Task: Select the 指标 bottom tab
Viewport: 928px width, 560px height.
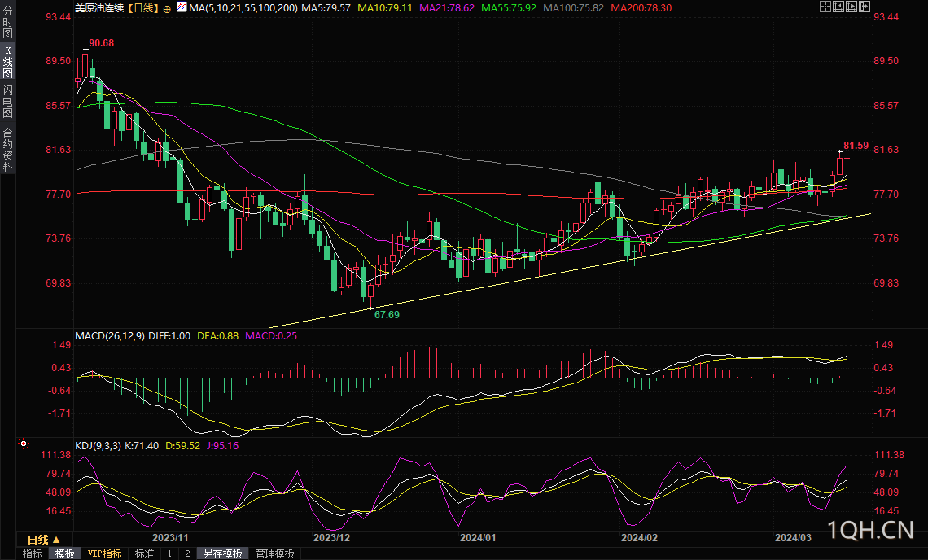Action: point(32,553)
